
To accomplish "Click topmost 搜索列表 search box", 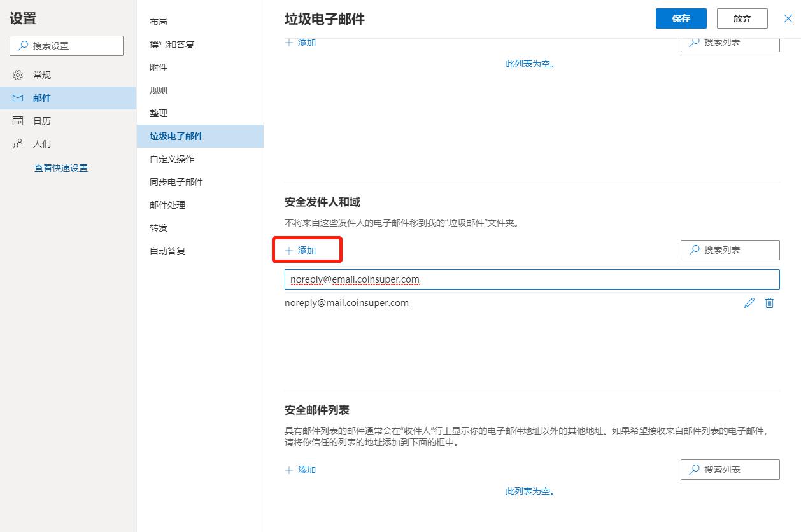I will 730,44.
